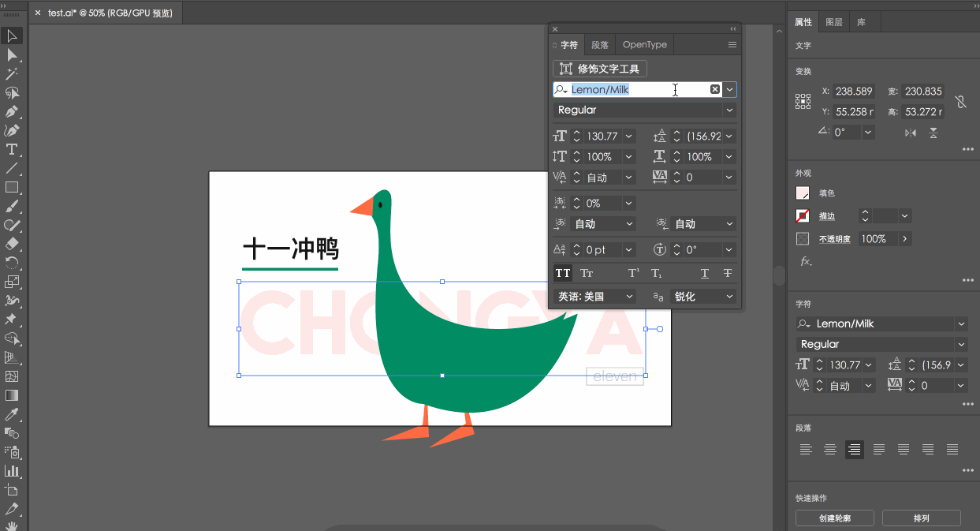The width and height of the screenshot is (980, 531).
Task: Toggle constrain width and height proportions
Action: (960, 101)
